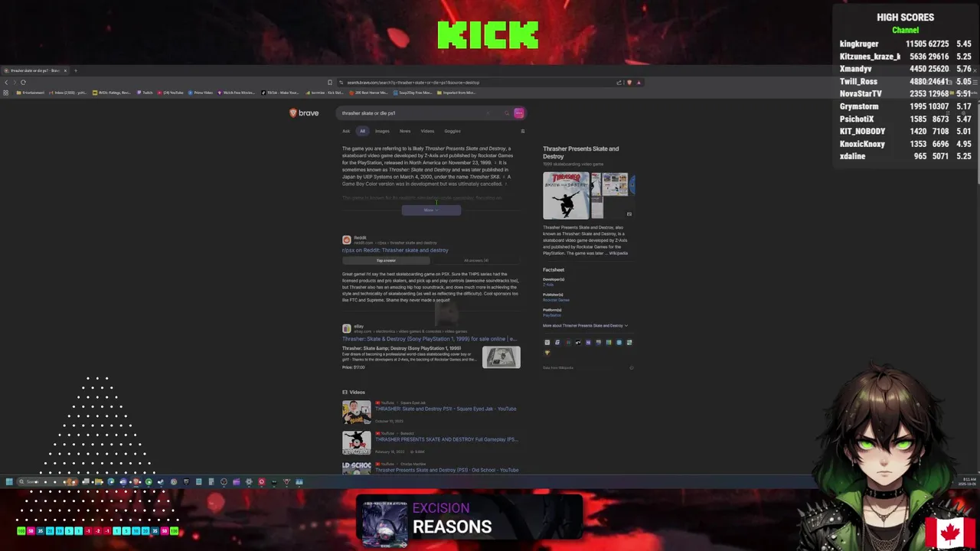Click the Reddit favicon in results
This screenshot has height=551, width=980.
347,240
